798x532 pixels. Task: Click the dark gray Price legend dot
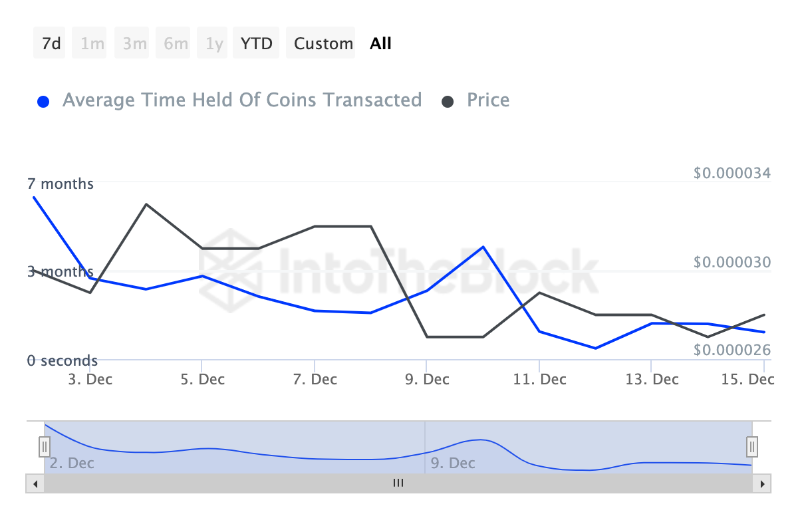click(x=448, y=102)
